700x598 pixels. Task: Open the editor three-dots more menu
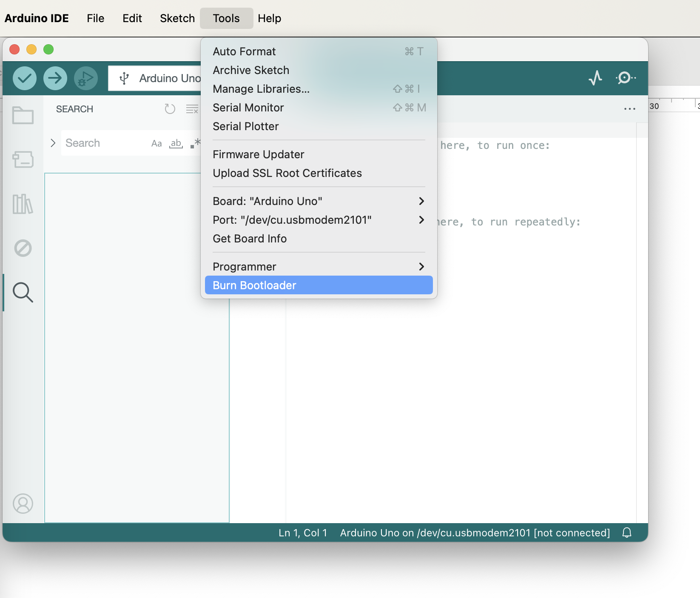[630, 109]
